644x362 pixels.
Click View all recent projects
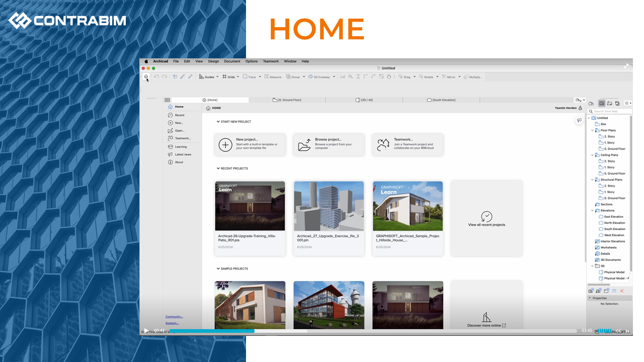pos(487,219)
